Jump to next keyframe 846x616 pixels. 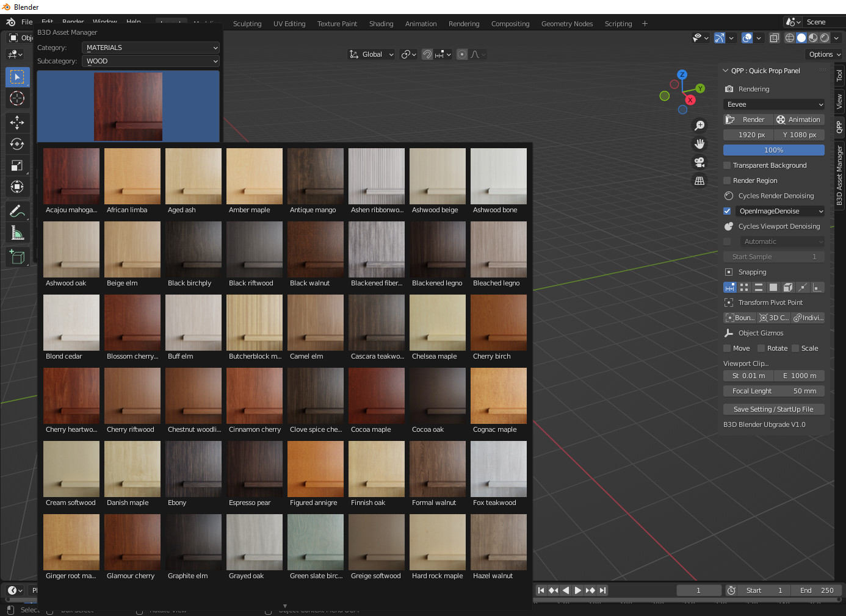(590, 590)
